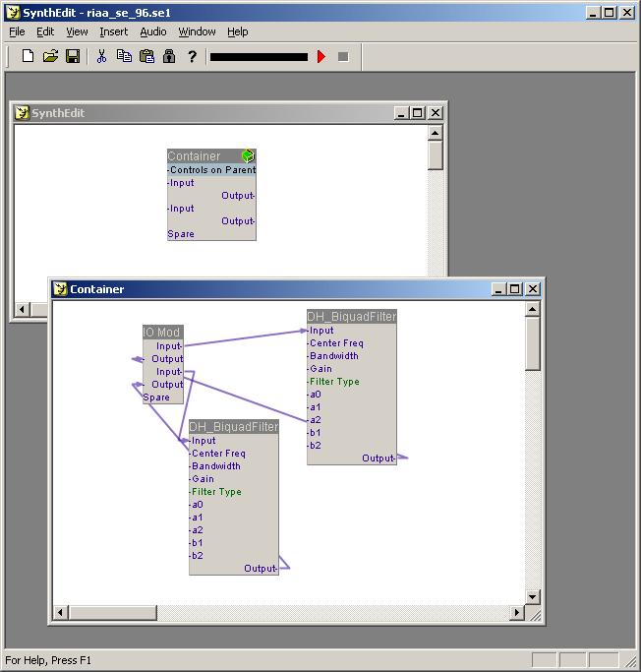The width and height of the screenshot is (641, 672).
Task: Maximize the SynthEdit child window
Action: (x=418, y=113)
